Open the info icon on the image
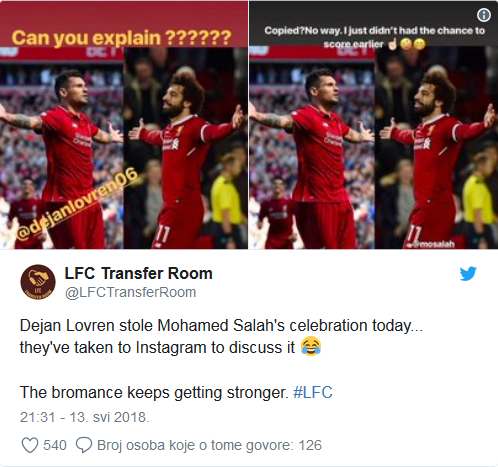498x467 pixels. click(x=484, y=15)
